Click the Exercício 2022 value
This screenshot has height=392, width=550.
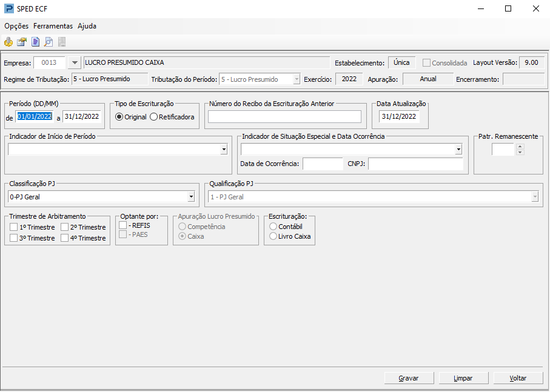[349, 79]
